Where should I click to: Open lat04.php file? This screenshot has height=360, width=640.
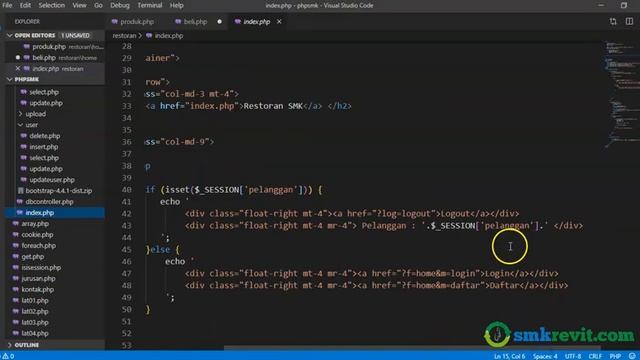pos(35,333)
